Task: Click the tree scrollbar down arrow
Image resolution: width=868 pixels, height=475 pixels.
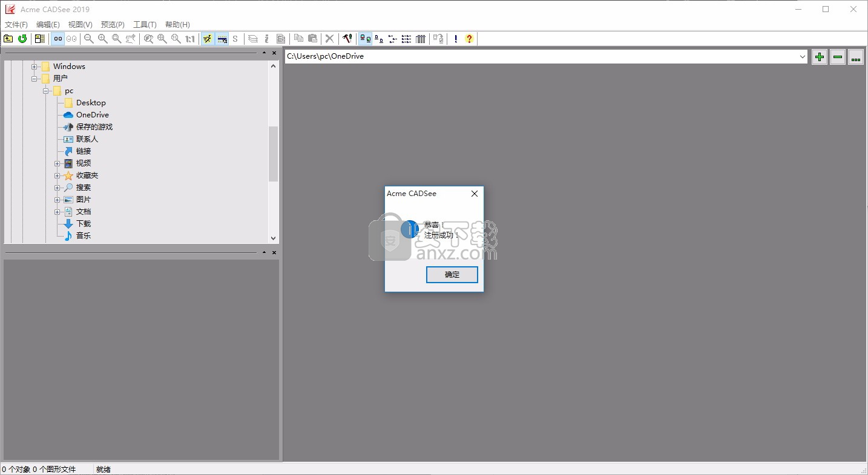Action: coord(273,238)
